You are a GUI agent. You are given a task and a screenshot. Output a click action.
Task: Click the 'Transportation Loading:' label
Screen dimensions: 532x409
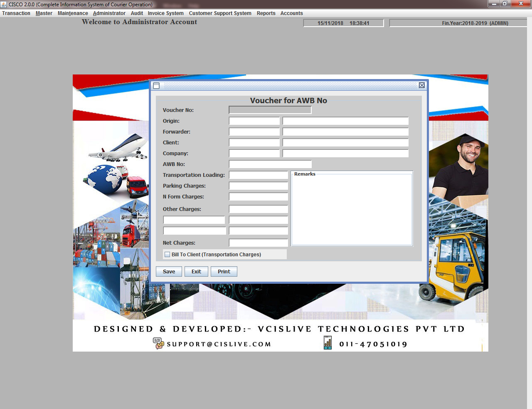click(194, 175)
